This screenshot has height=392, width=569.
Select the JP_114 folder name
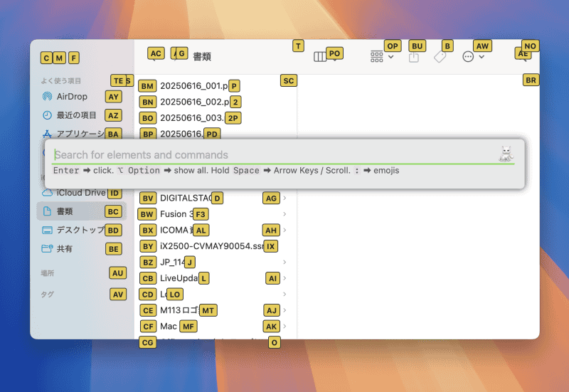173,262
